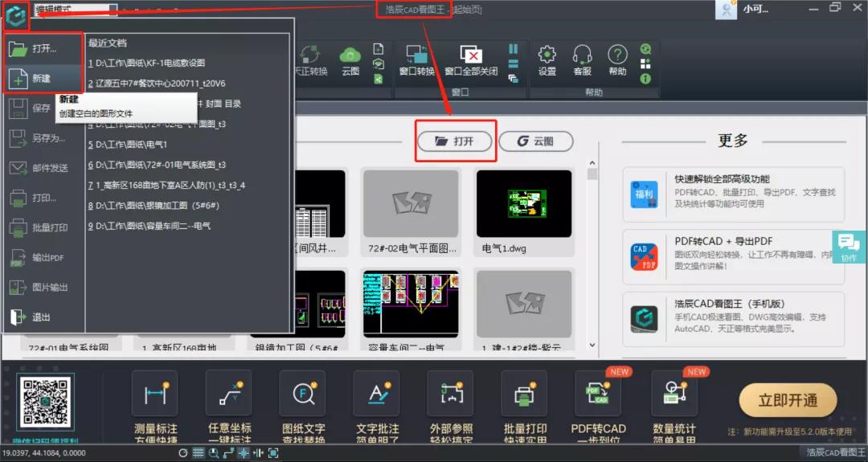Click green update-check icon in 帮助 group
This screenshot has height=462, width=868.
pyautogui.click(x=645, y=49)
